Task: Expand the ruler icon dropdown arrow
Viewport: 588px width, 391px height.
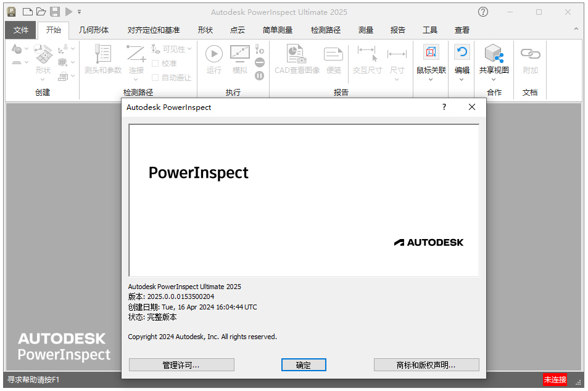Action: (x=72, y=76)
